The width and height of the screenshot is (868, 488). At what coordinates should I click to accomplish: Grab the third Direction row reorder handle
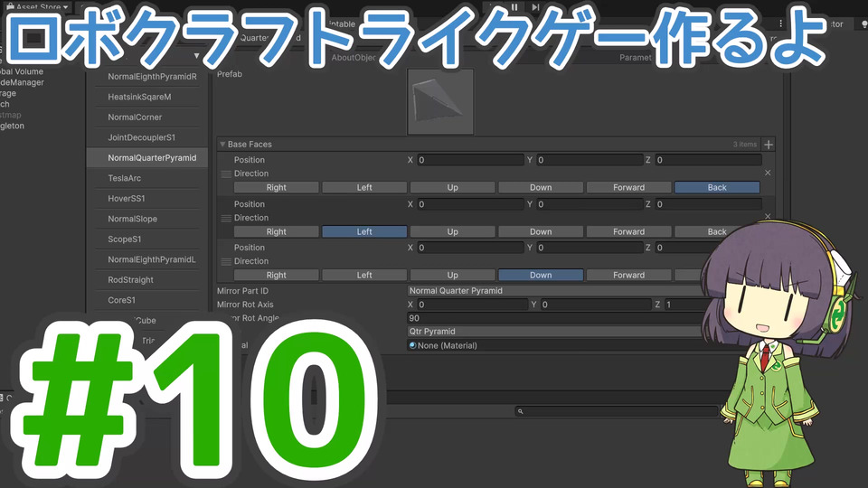pos(226,261)
